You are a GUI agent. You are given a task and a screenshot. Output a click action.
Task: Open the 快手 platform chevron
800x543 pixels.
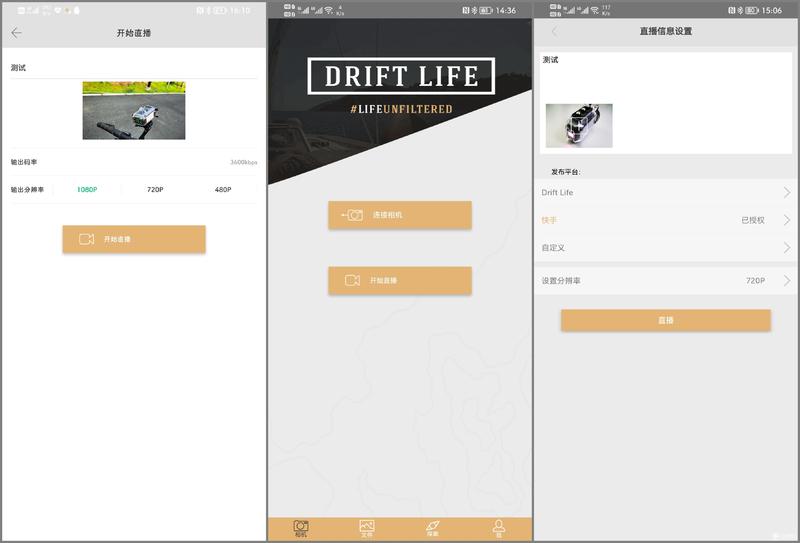(x=787, y=220)
